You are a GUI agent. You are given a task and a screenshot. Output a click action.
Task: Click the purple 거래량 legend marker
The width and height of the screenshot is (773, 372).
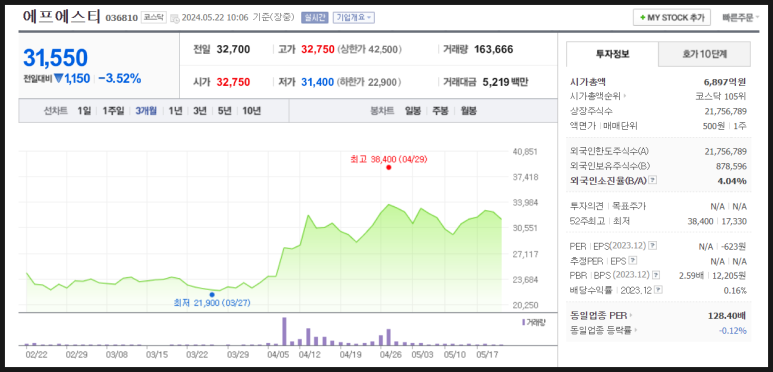(523, 322)
